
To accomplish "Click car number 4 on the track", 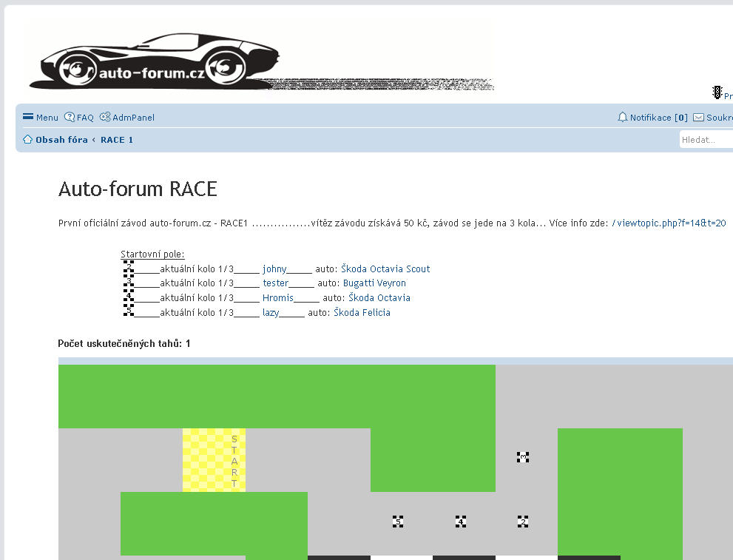I will (x=461, y=522).
